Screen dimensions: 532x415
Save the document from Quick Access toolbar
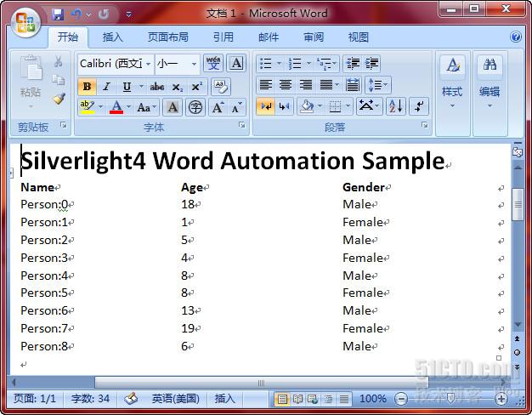[x=58, y=14]
